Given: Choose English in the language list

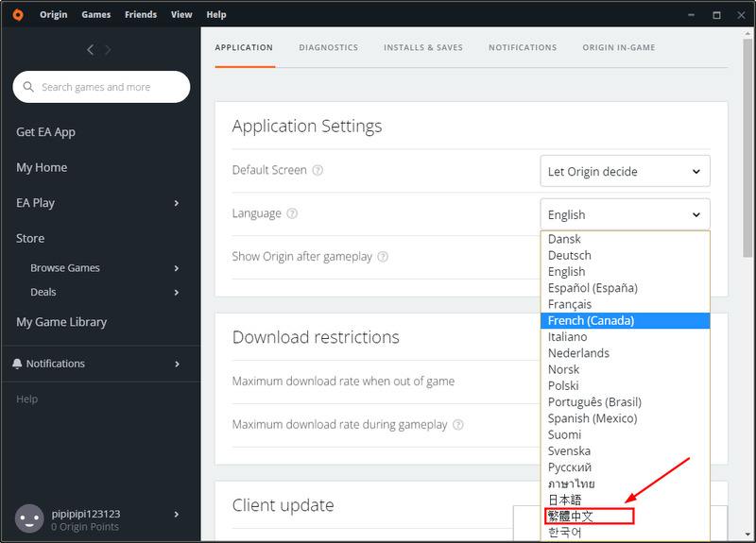Looking at the screenshot, I should (x=625, y=272).
